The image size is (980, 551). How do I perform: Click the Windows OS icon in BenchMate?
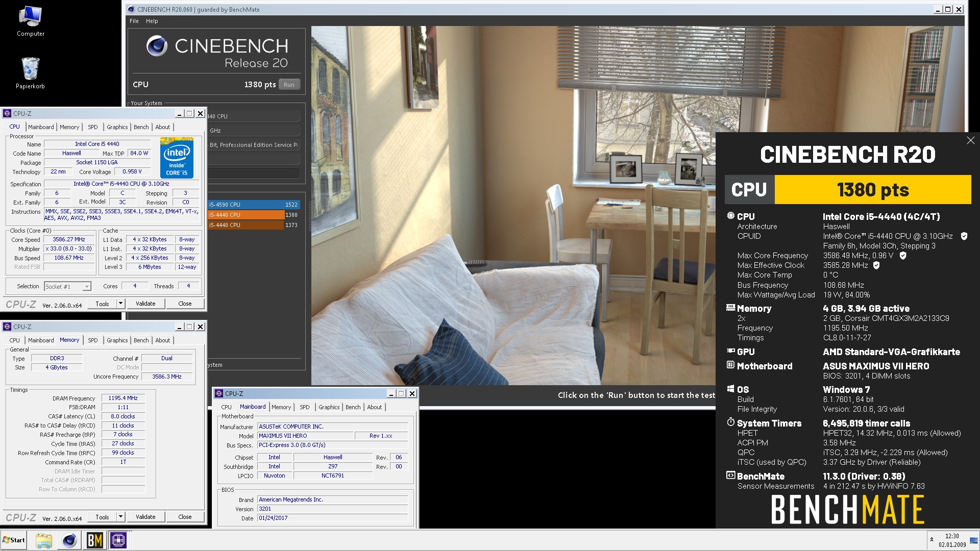pyautogui.click(x=731, y=389)
